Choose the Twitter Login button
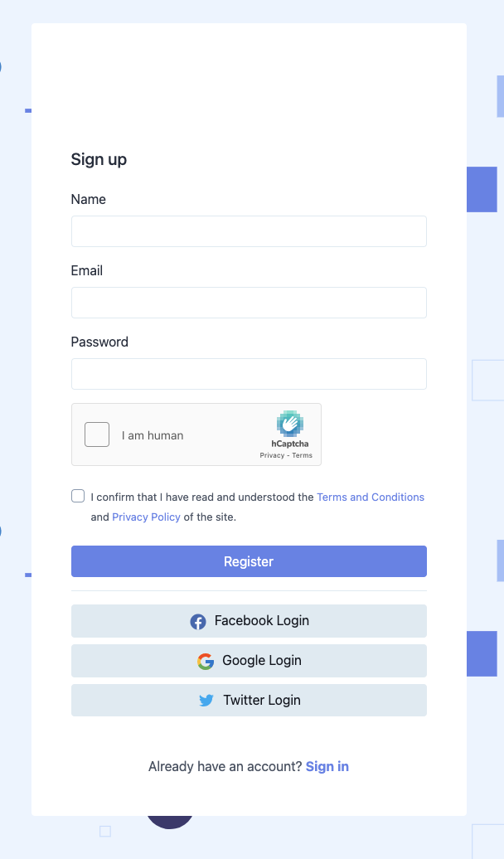Image resolution: width=504 pixels, height=859 pixels. click(249, 700)
